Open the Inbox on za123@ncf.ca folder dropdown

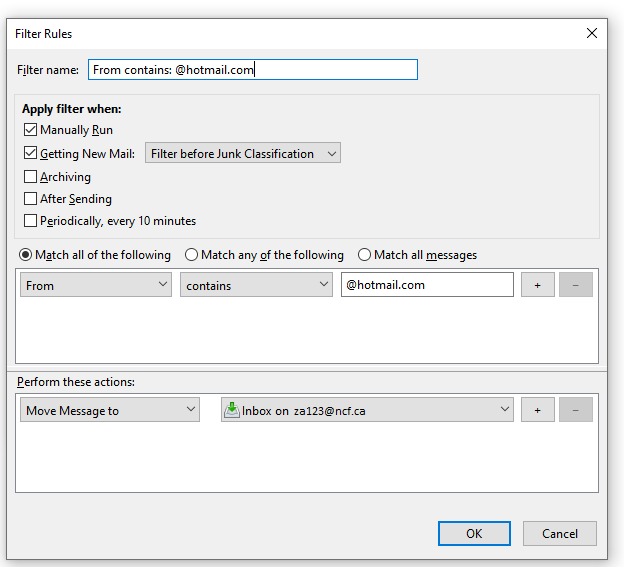click(x=367, y=410)
